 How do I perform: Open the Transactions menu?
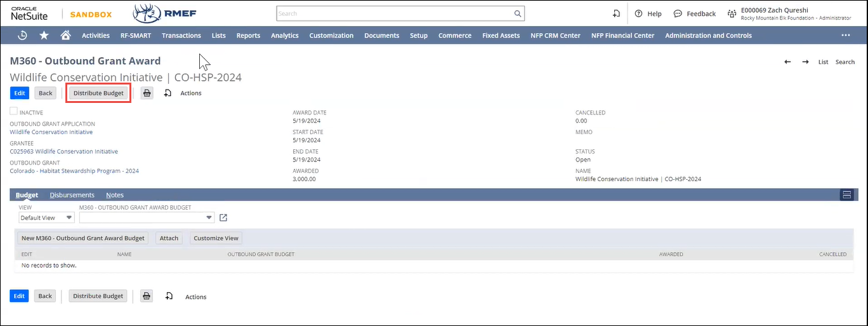click(181, 36)
